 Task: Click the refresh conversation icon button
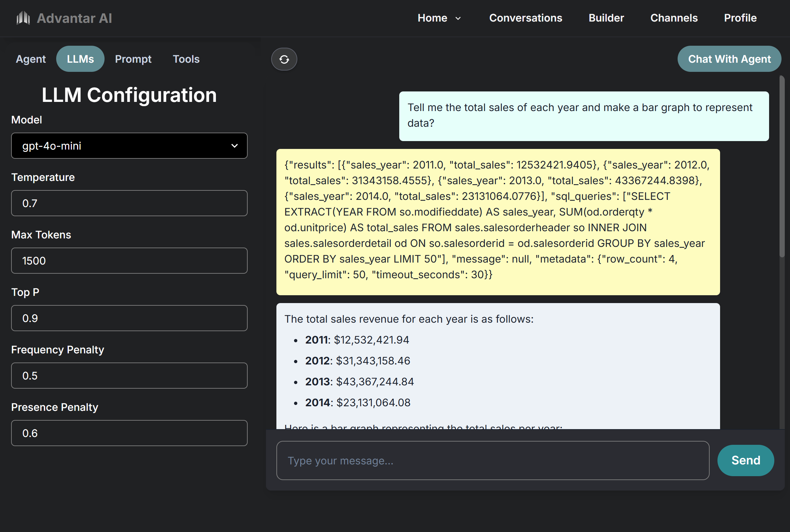pos(284,59)
